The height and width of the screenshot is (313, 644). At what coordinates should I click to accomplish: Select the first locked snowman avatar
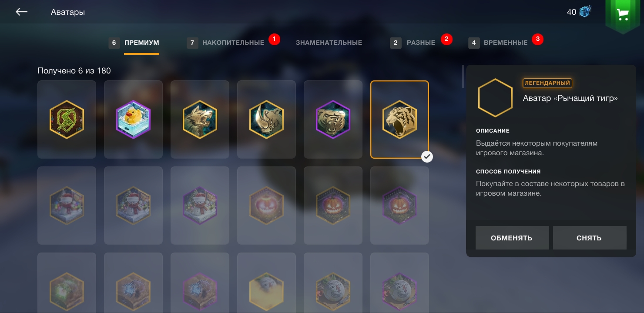[67, 206]
